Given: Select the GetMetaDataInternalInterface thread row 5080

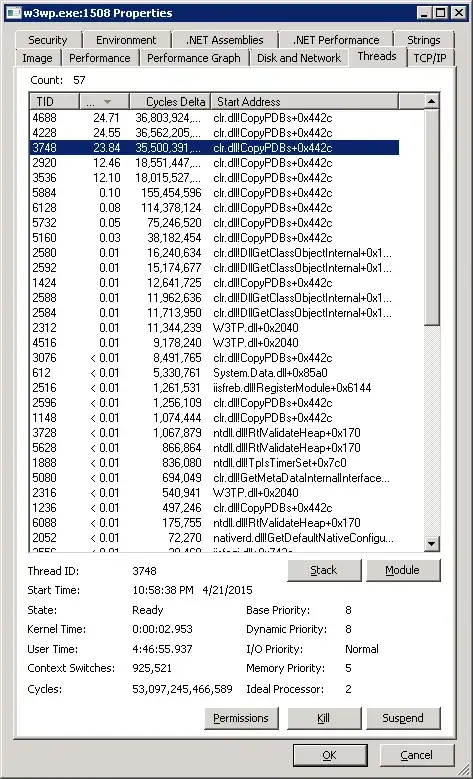Looking at the screenshot, I should tap(214, 477).
